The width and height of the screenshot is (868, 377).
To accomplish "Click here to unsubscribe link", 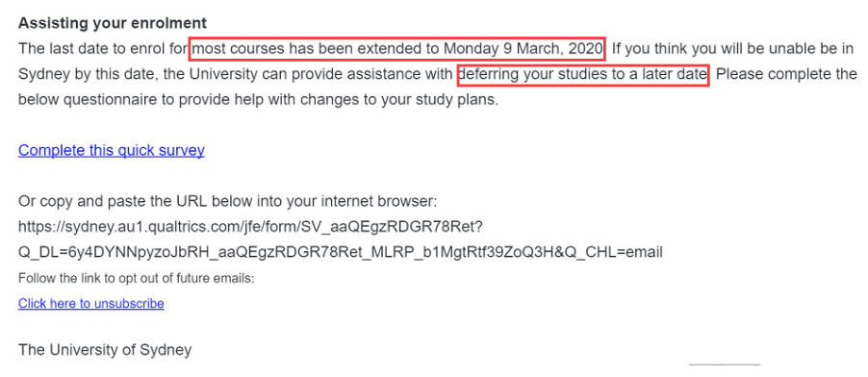I will pyautogui.click(x=90, y=303).
